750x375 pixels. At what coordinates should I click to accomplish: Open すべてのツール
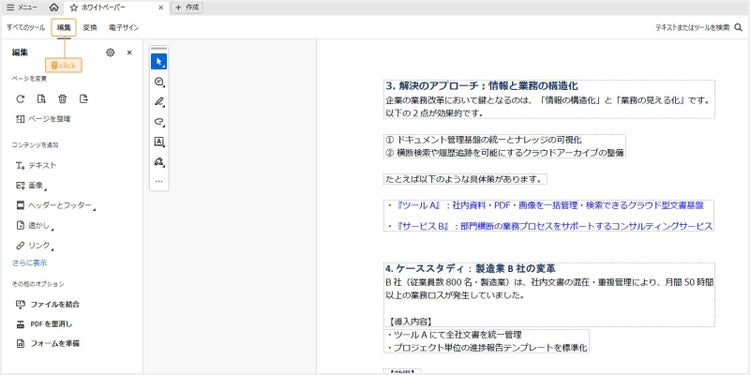pyautogui.click(x=26, y=28)
